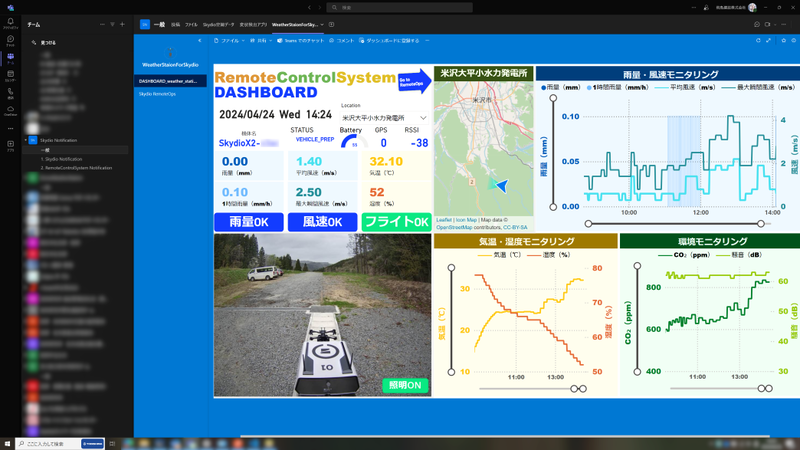Select Skydio RemoteOps page in navigation
The height and width of the screenshot is (450, 800).
(x=157, y=94)
